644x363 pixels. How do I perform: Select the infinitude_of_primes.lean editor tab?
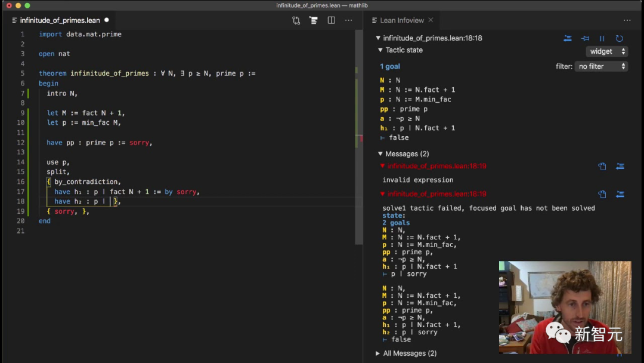point(60,20)
